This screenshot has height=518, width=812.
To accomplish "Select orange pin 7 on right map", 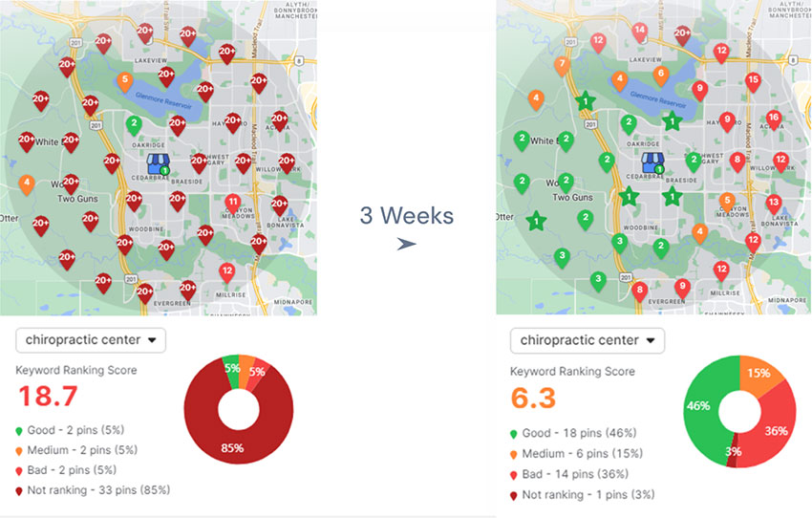I will point(563,66).
